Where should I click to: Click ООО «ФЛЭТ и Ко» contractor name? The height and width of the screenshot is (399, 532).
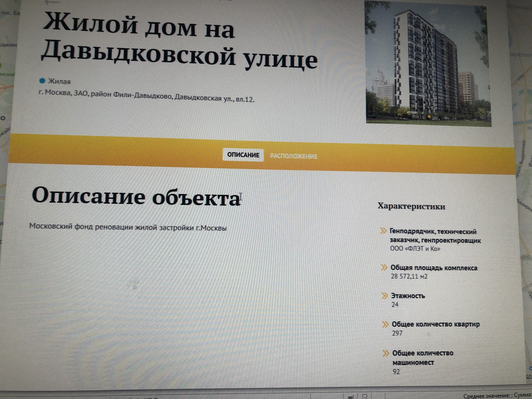tap(415, 249)
